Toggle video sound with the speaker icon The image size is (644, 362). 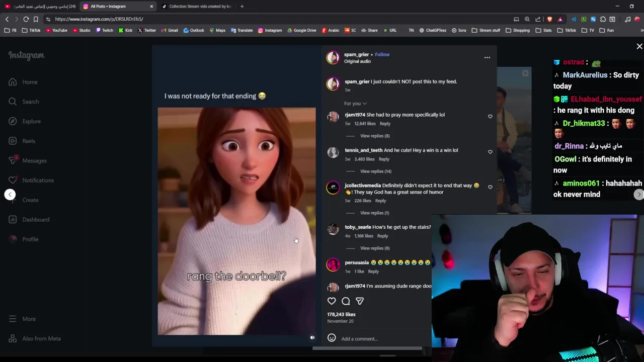[312, 338]
